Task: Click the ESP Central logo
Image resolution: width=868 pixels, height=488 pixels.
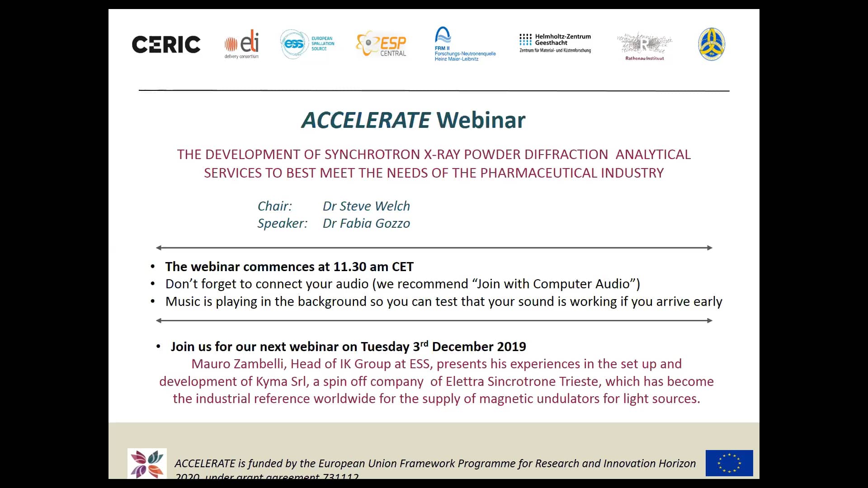Action: click(x=381, y=44)
